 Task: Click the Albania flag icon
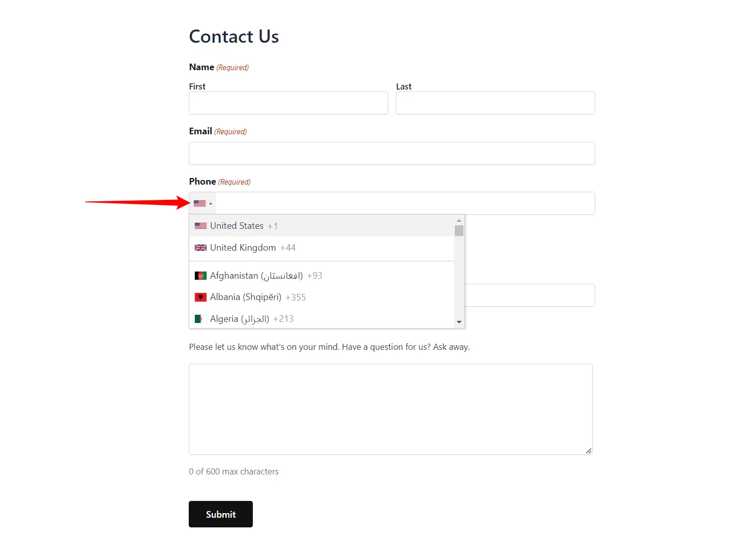coord(200,297)
